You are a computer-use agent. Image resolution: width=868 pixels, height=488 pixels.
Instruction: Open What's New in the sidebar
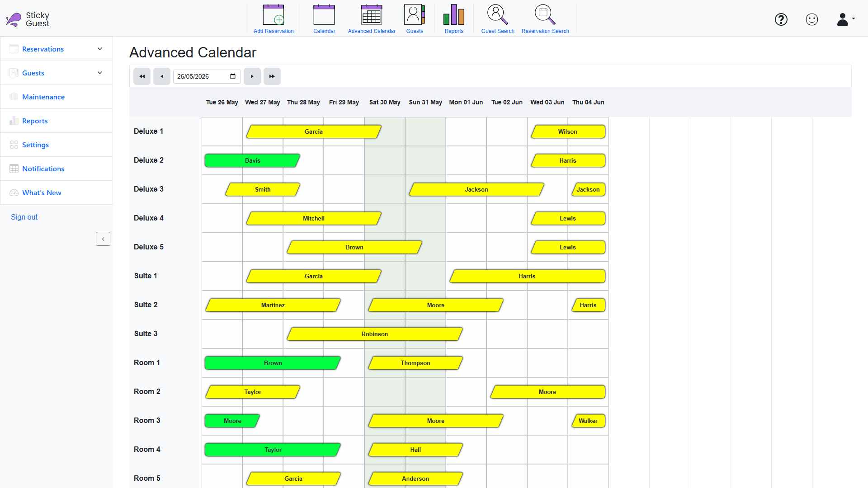(x=57, y=192)
